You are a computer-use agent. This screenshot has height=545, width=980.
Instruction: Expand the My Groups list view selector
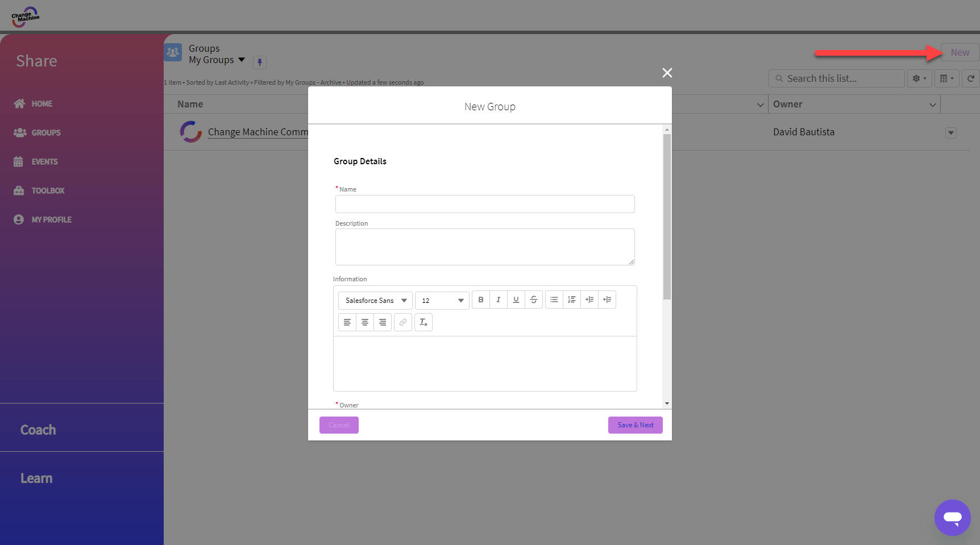tap(242, 60)
